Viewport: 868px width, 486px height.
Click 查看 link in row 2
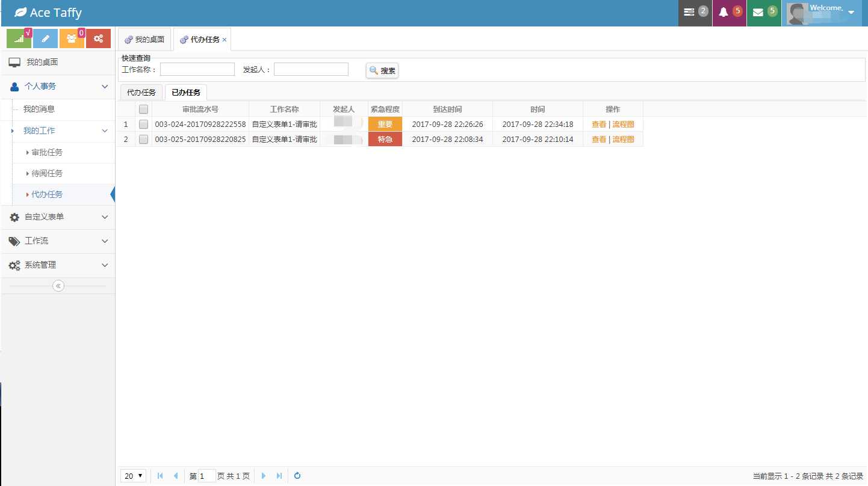(599, 140)
